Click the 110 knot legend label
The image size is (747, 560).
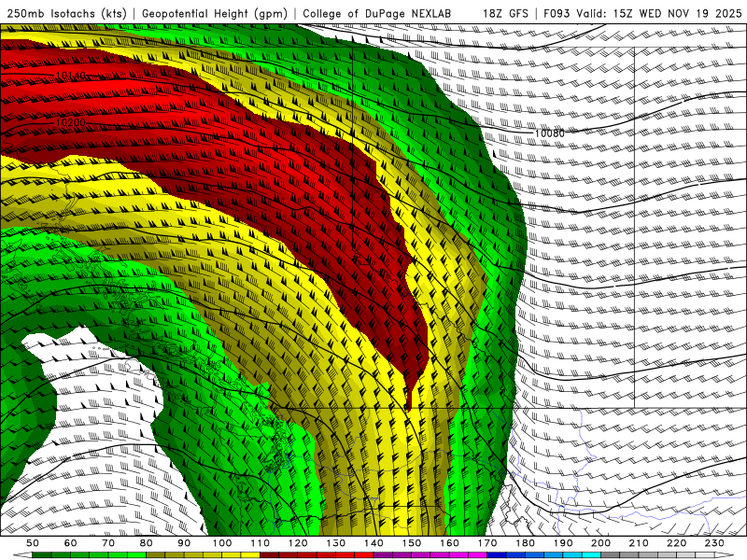point(260,543)
